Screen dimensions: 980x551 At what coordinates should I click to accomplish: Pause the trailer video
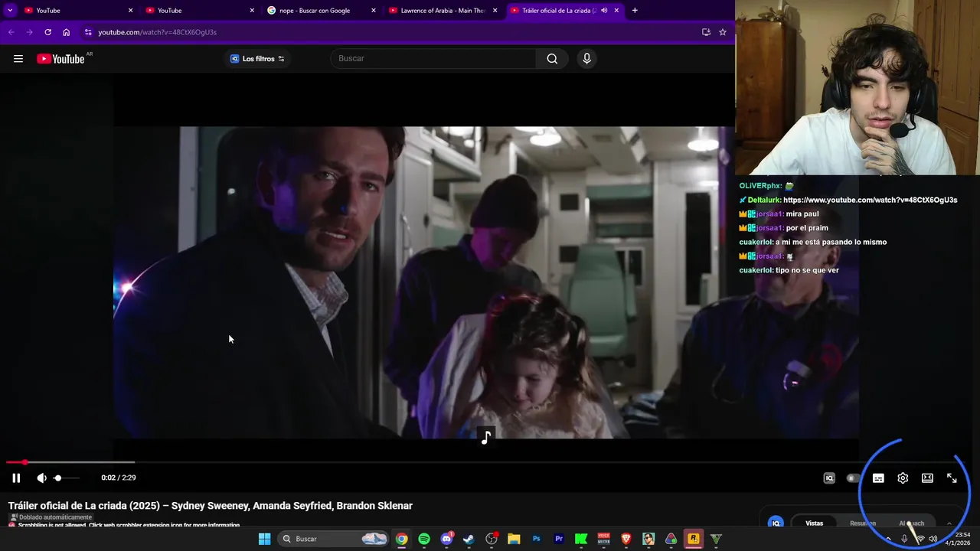pos(16,478)
